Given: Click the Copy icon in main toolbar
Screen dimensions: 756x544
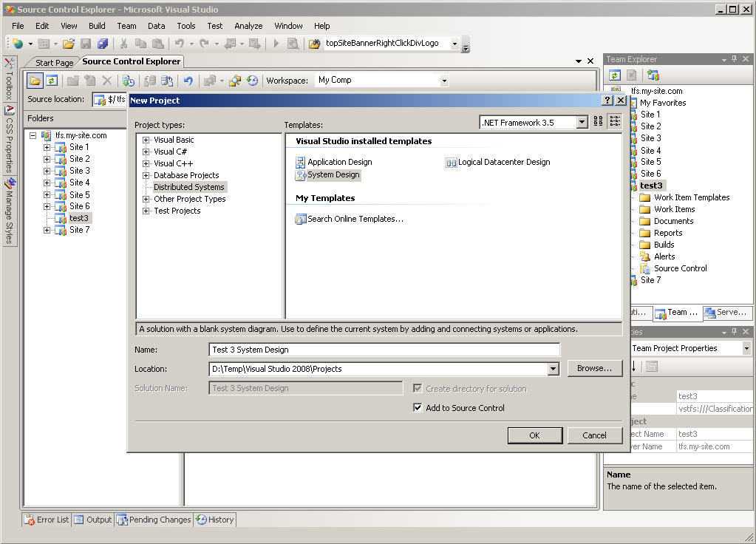Looking at the screenshot, I should (140, 44).
